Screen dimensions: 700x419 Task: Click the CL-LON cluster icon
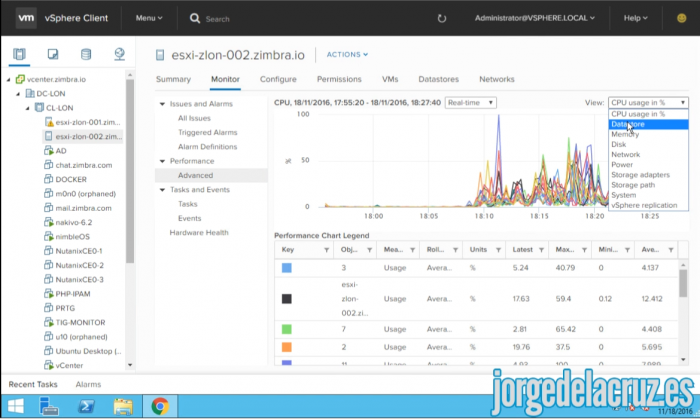pos(39,108)
